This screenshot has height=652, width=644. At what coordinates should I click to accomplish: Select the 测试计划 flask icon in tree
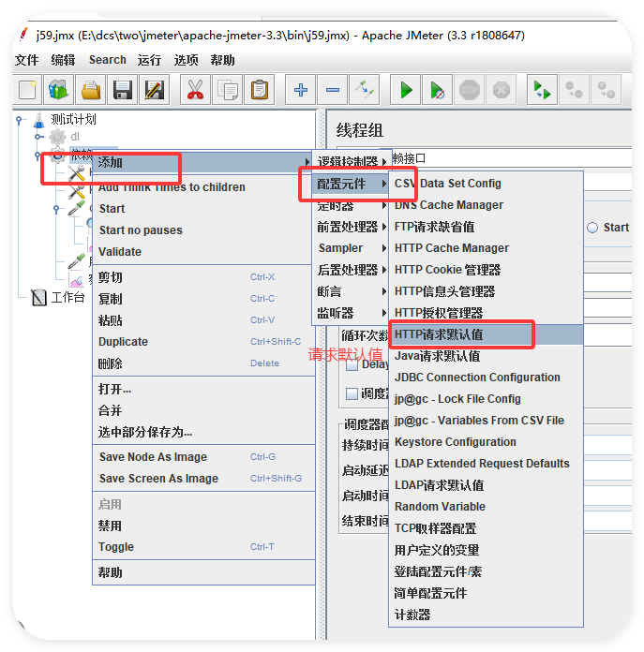[39, 120]
